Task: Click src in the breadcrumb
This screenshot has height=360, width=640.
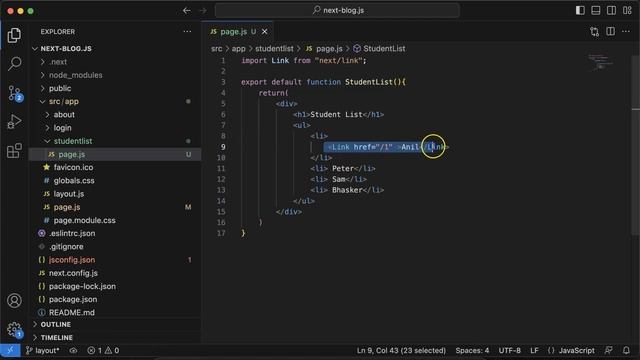Action: 216,49
